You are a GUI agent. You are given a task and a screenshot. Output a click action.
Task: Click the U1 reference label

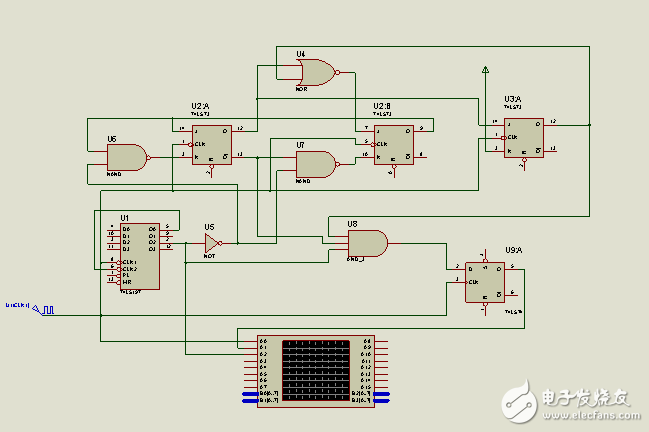pyautogui.click(x=125, y=217)
